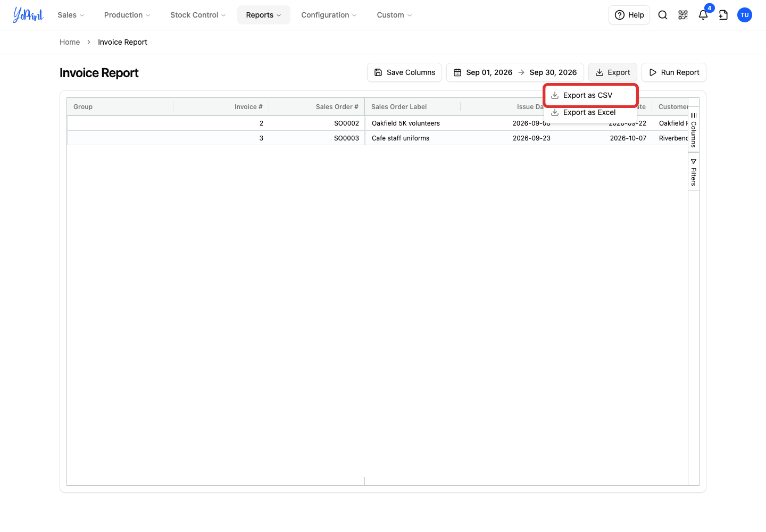Open the Filters side panel tab
This screenshot has height=532, width=766.
(694, 172)
